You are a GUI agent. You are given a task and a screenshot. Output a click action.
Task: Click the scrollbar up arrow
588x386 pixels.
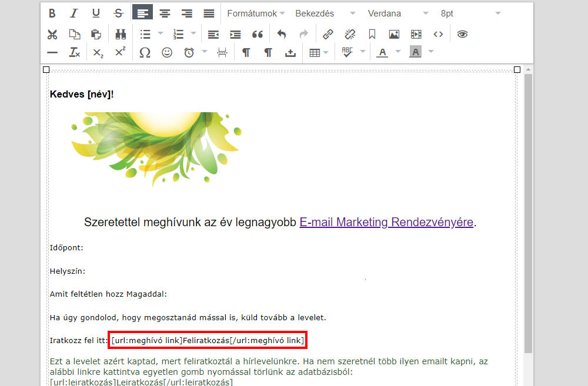click(x=528, y=70)
